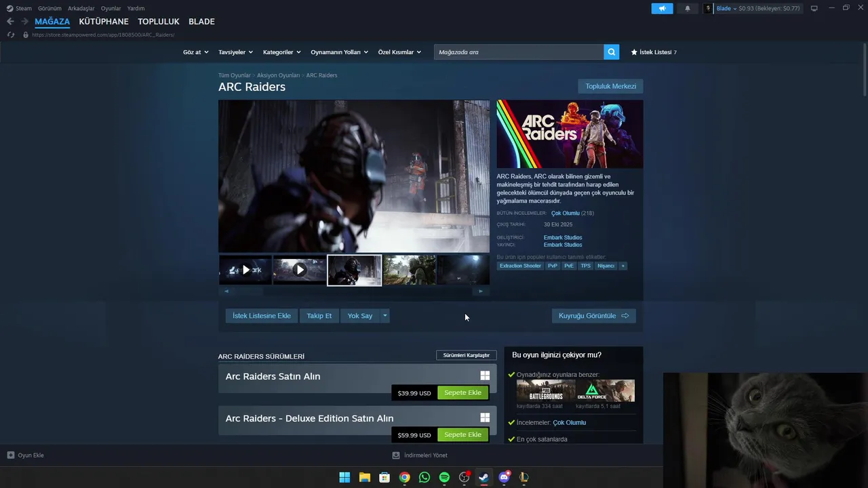This screenshot has height=488, width=868.
Task: Open the dropdown arrow beside Yok Say
Action: click(384, 316)
